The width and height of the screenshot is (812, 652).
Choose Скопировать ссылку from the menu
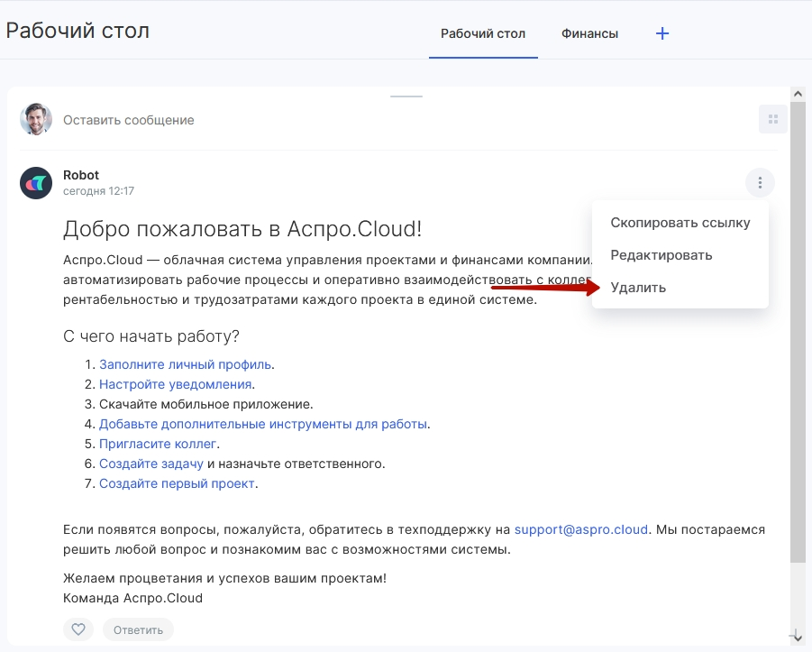coord(680,223)
